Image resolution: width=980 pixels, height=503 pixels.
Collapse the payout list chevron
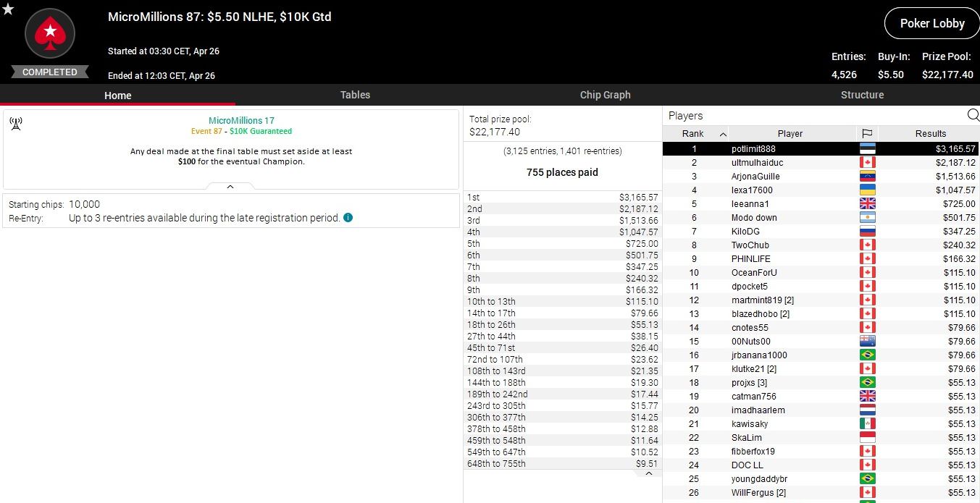click(648, 473)
